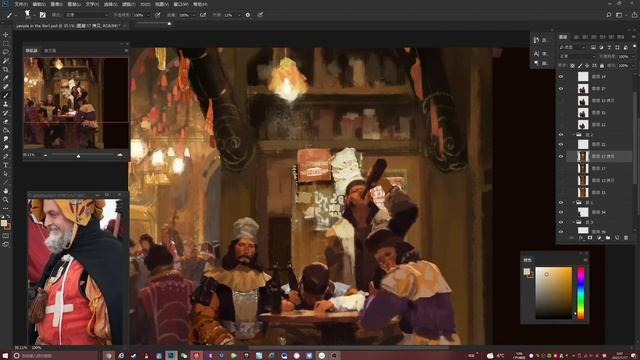This screenshot has width=640, height=360.
Task: Select the Path Selection tool
Action: tap(6, 173)
